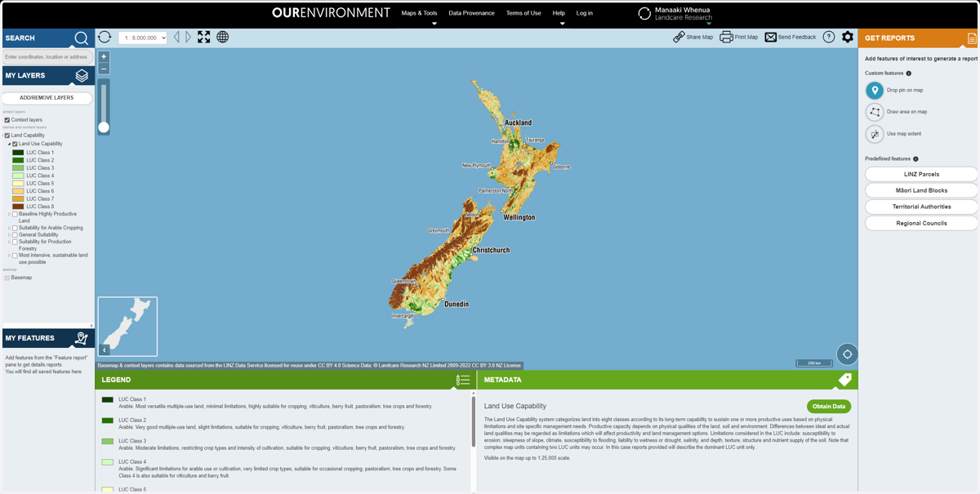Viewport: 980px width, 494px height.
Task: Toggle fullscreen map view icon
Action: point(204,37)
